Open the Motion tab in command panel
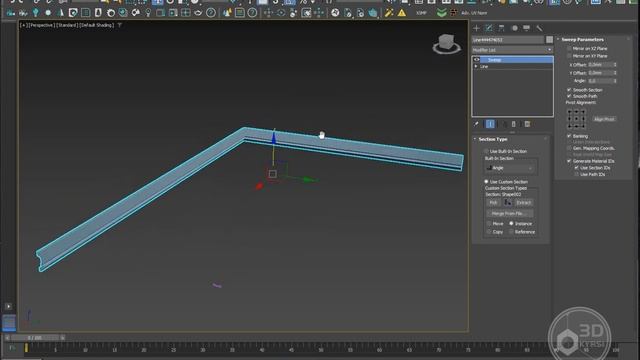 click(x=515, y=28)
